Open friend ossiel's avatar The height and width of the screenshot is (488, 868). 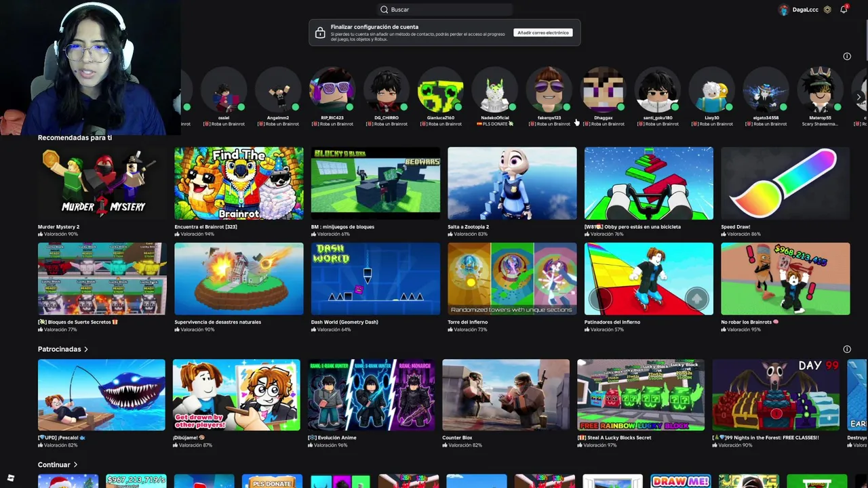click(x=224, y=90)
